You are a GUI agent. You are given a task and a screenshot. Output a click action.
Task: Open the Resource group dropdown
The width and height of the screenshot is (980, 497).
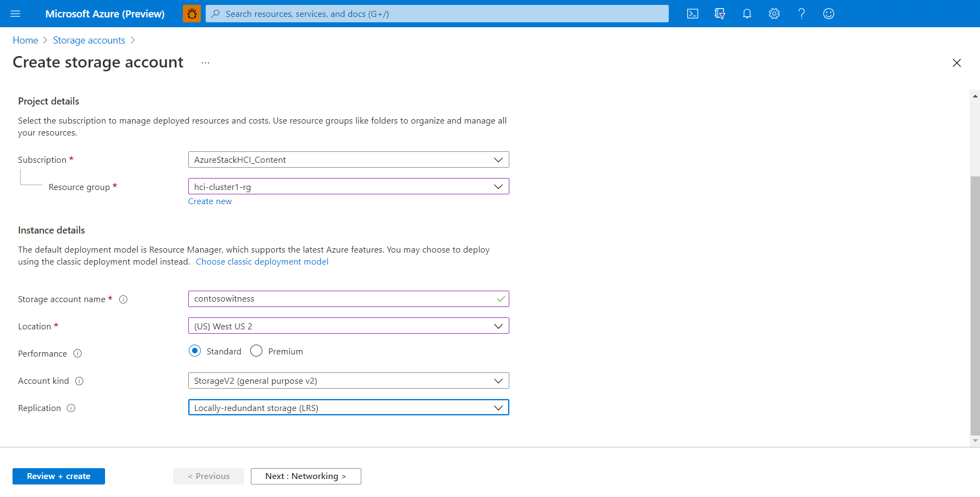pos(348,187)
